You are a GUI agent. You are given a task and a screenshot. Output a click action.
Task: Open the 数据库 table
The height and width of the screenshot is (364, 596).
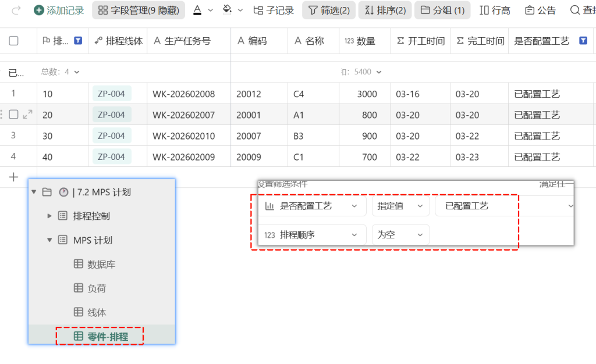point(101,264)
